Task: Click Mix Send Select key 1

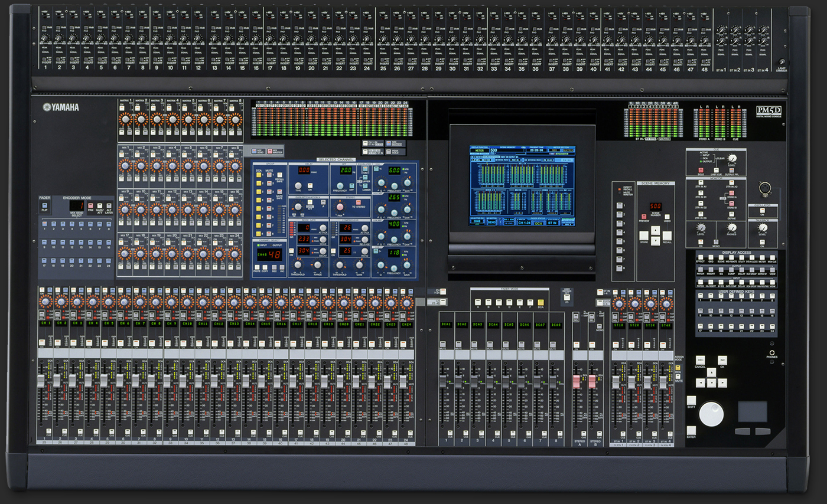Action: point(45,223)
